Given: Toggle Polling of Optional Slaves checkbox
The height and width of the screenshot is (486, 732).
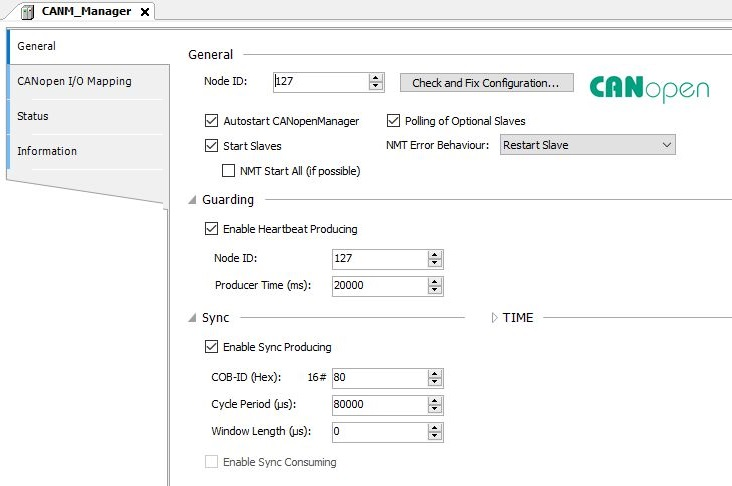Looking at the screenshot, I should [393, 121].
